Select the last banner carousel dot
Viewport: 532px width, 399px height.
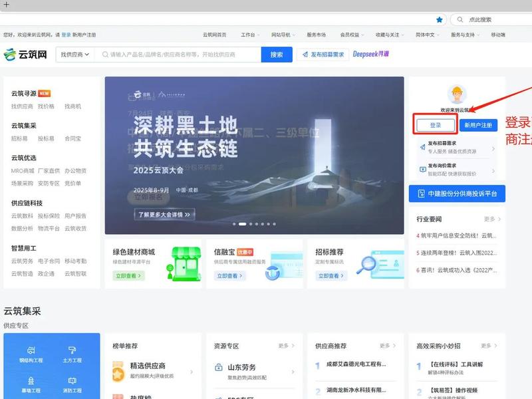point(274,224)
